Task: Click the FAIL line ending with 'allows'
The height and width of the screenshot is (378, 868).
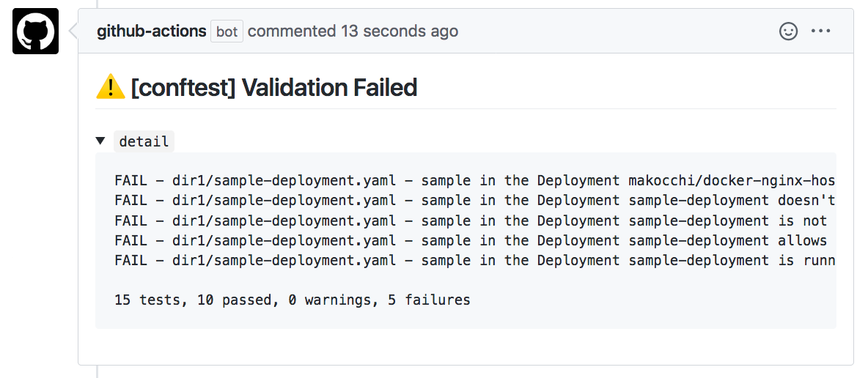Action: (471, 241)
